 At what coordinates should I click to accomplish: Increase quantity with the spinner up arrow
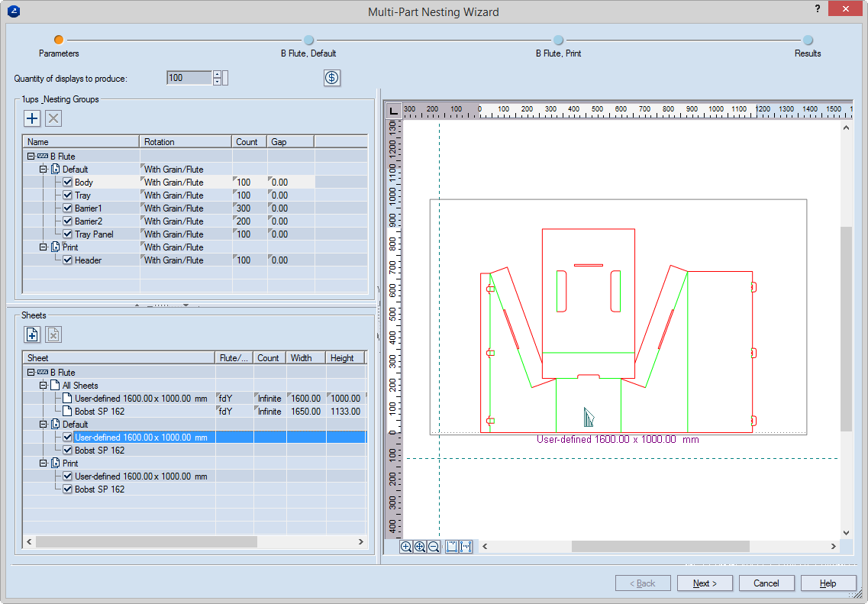tap(218, 74)
